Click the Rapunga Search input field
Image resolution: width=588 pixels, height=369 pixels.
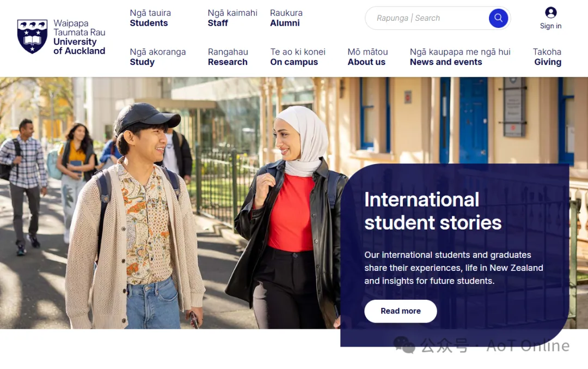pyautogui.click(x=427, y=18)
